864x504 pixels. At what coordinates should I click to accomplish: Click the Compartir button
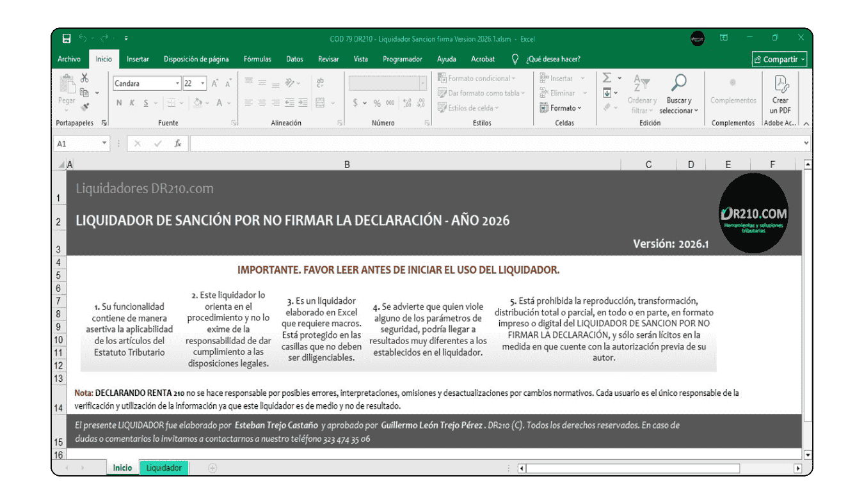click(779, 59)
